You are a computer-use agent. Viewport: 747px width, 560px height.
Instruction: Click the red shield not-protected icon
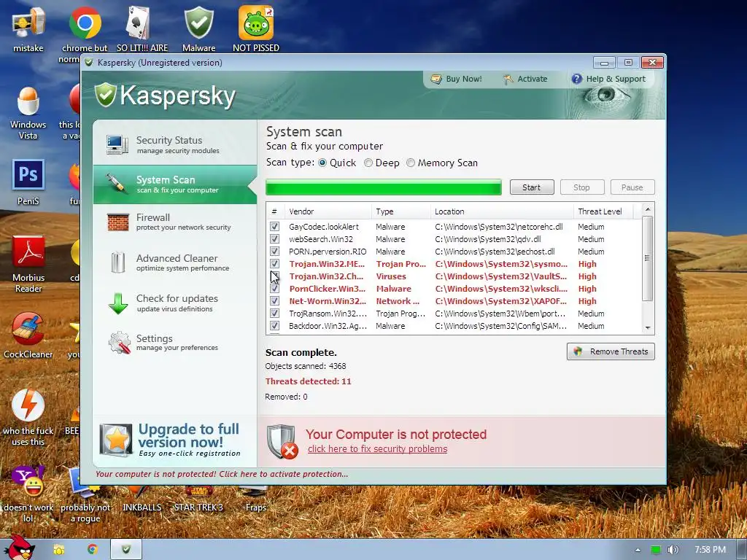click(282, 441)
